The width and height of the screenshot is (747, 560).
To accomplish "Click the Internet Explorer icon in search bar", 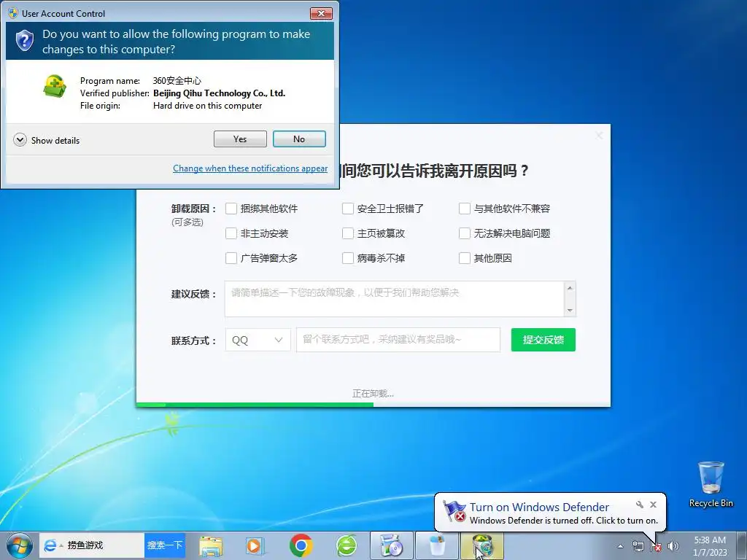I will point(50,545).
